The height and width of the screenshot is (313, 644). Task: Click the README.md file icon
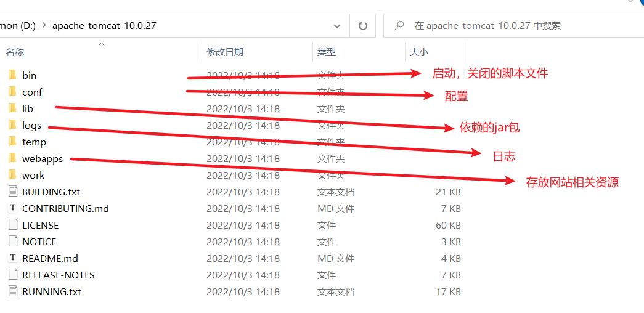point(13,258)
